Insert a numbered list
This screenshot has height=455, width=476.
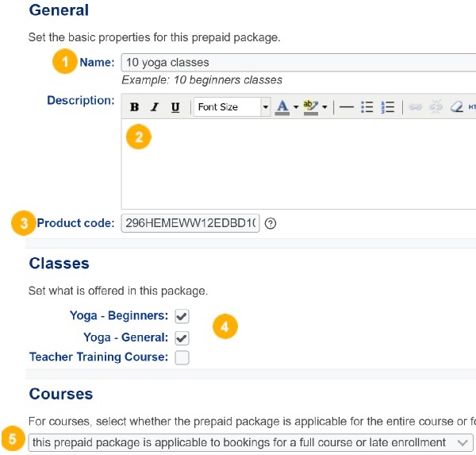(388, 107)
